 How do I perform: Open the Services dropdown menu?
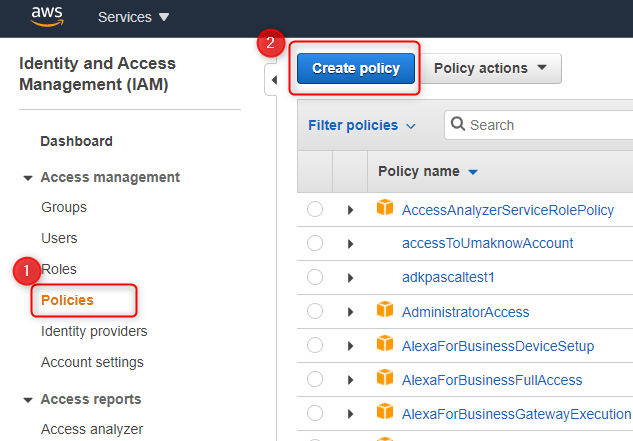(133, 17)
